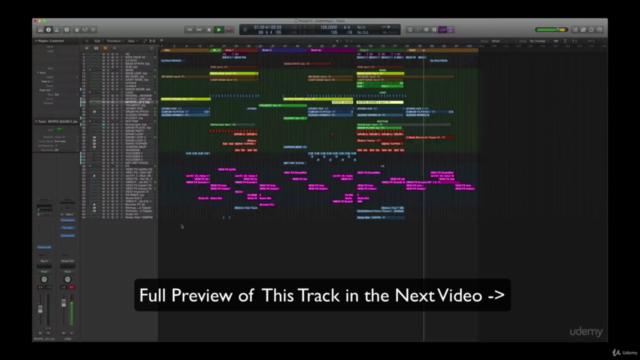
Task: Rewind using the transport rewind button
Action: (x=189, y=30)
